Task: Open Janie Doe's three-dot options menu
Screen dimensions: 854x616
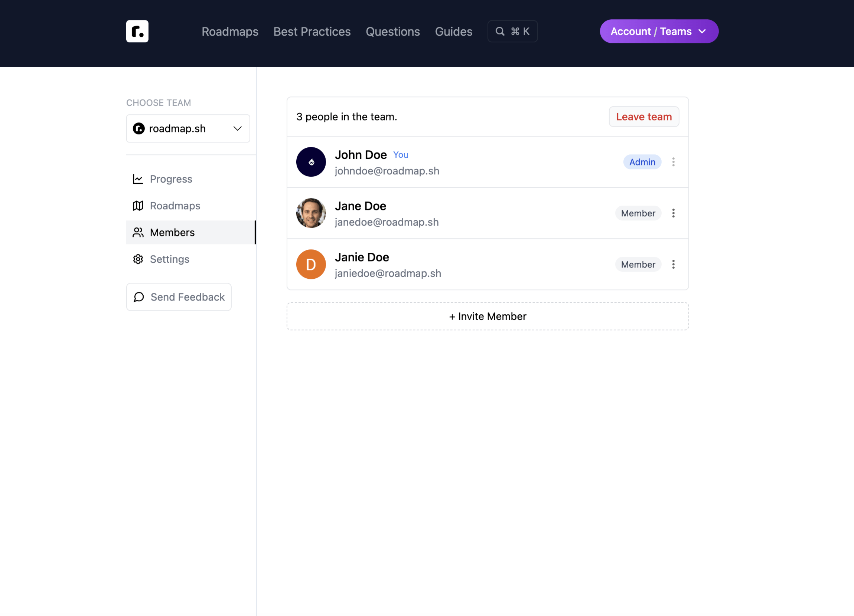Action: 673,265
